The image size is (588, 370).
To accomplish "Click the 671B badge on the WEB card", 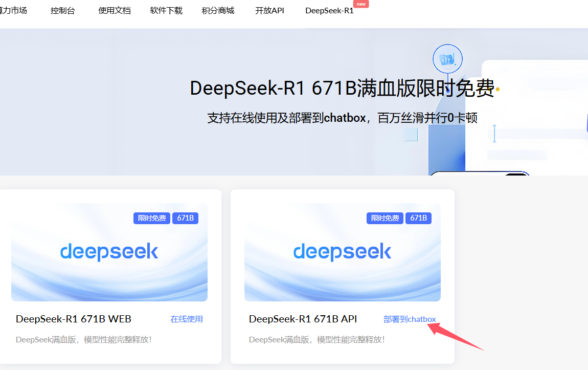I will point(185,218).
